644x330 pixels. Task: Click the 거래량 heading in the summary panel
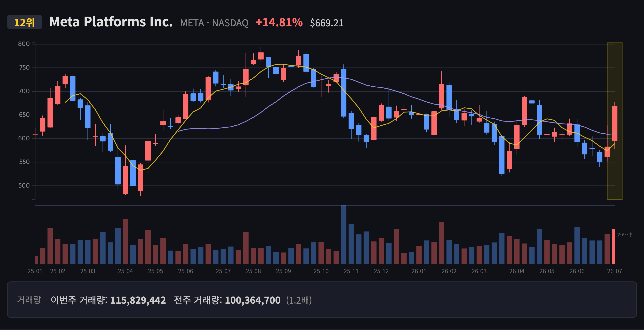click(x=29, y=300)
